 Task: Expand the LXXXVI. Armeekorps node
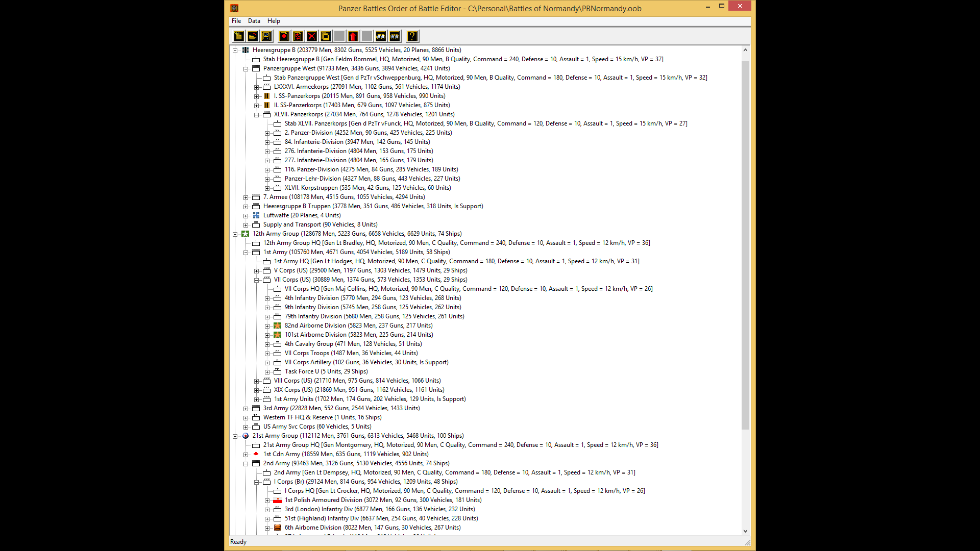pos(257,87)
